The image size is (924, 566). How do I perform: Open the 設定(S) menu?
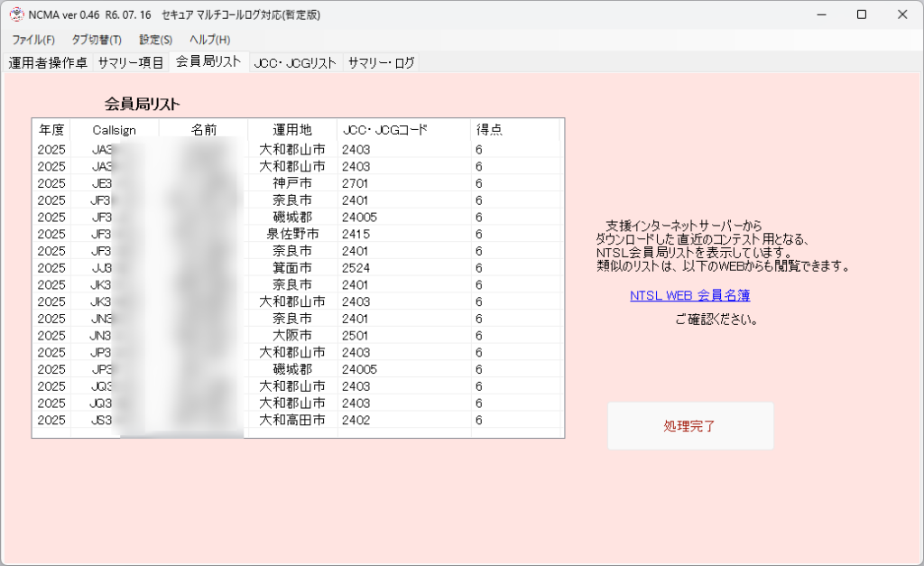coord(155,40)
